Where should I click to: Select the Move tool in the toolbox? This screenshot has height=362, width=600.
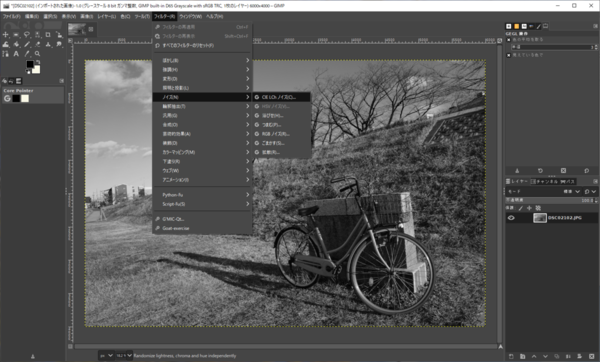(5, 35)
